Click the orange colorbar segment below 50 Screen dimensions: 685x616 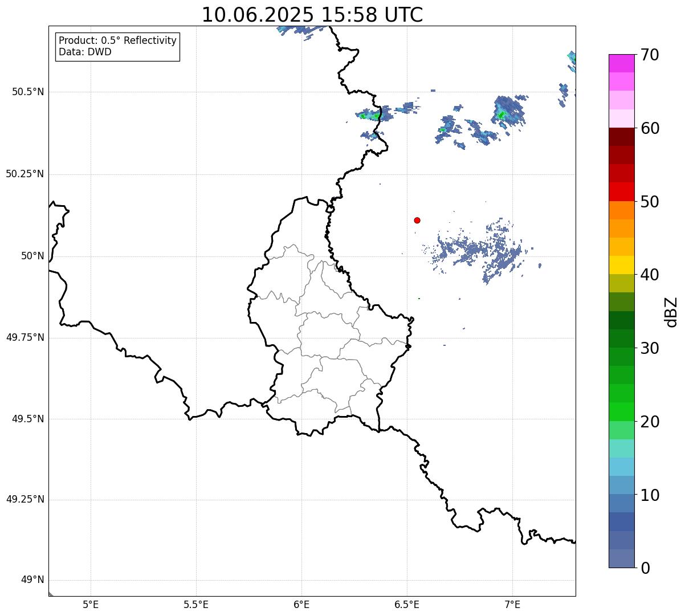[622, 210]
